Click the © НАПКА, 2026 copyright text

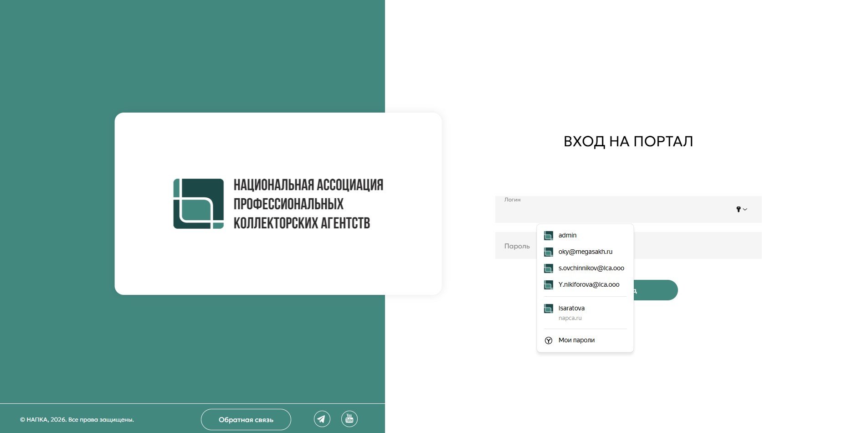tap(77, 420)
